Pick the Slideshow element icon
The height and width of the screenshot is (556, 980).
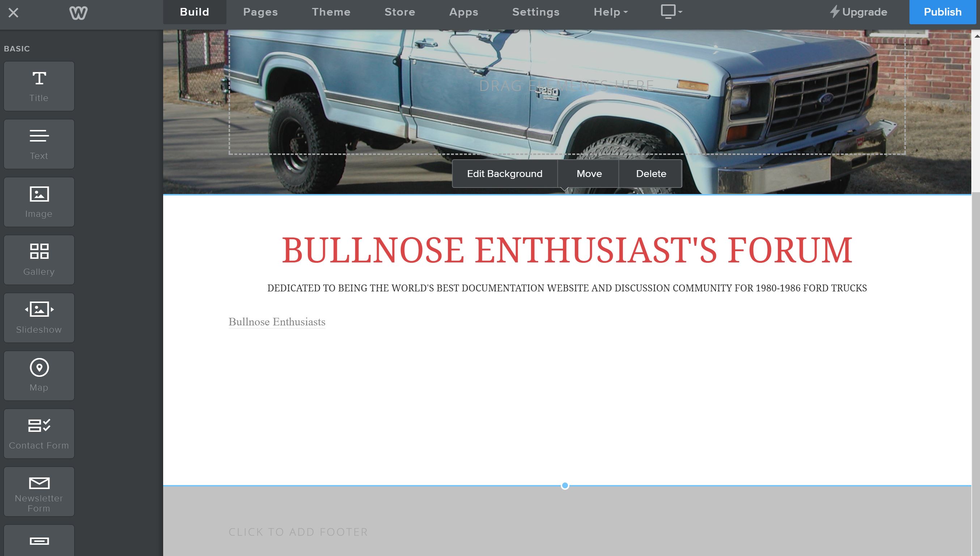[39, 318]
